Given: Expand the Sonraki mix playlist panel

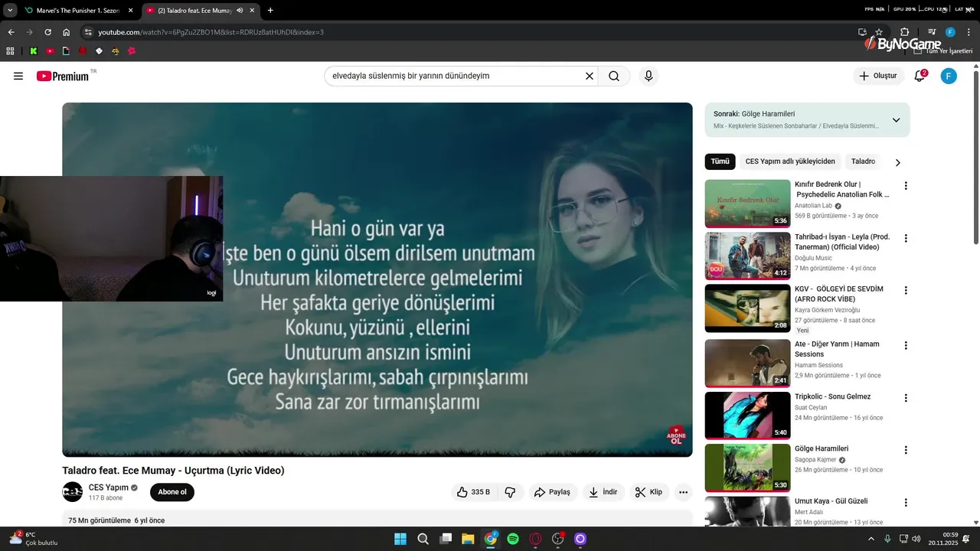Looking at the screenshot, I should (x=896, y=120).
